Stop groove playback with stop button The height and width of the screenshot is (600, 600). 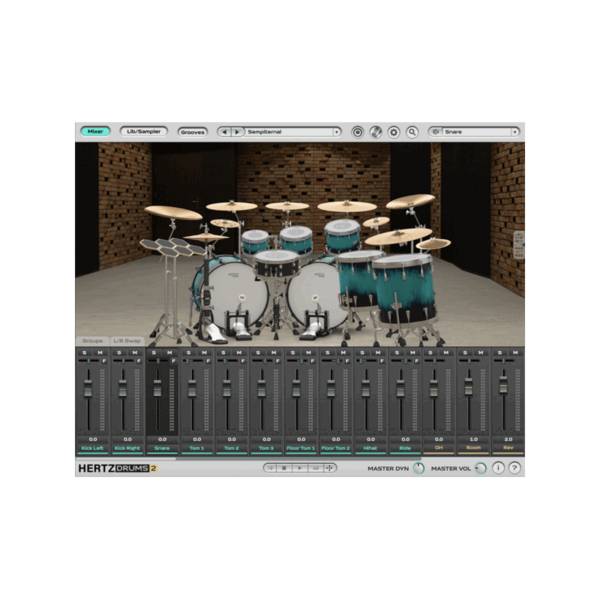(284, 468)
